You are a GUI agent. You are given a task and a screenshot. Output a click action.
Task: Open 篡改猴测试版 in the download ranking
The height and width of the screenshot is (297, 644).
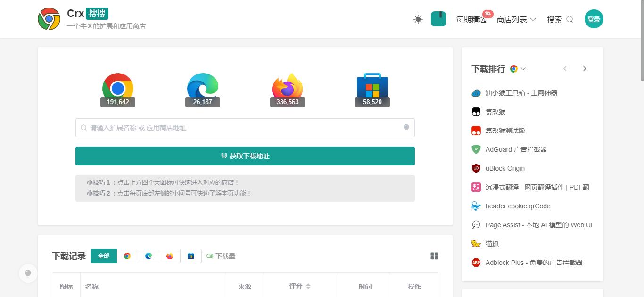[x=505, y=131]
